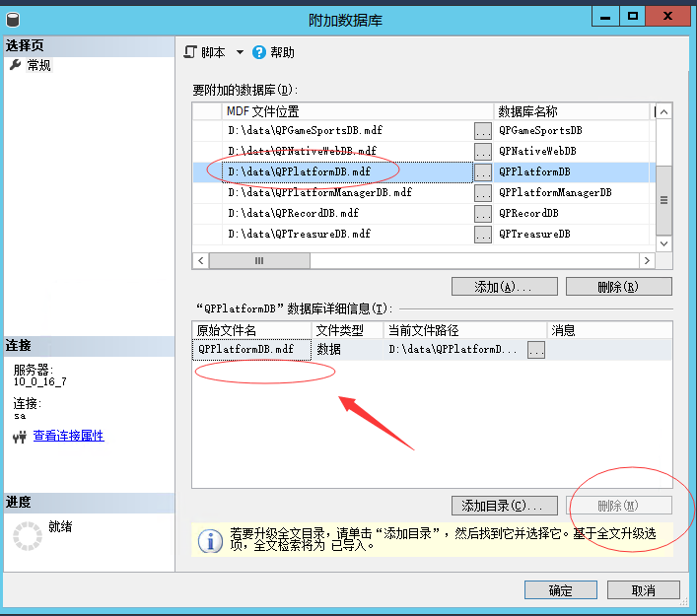Click the MDF 文件位置 column header

pyautogui.click(x=358, y=111)
